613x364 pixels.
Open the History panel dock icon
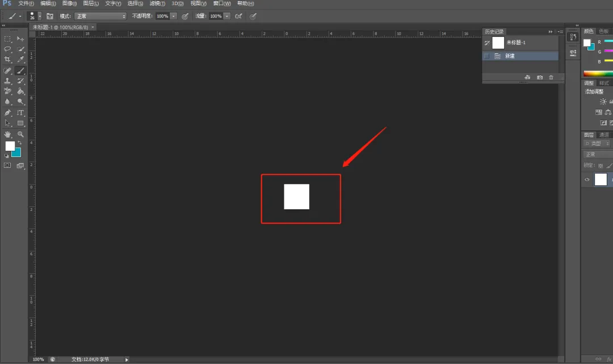(573, 37)
